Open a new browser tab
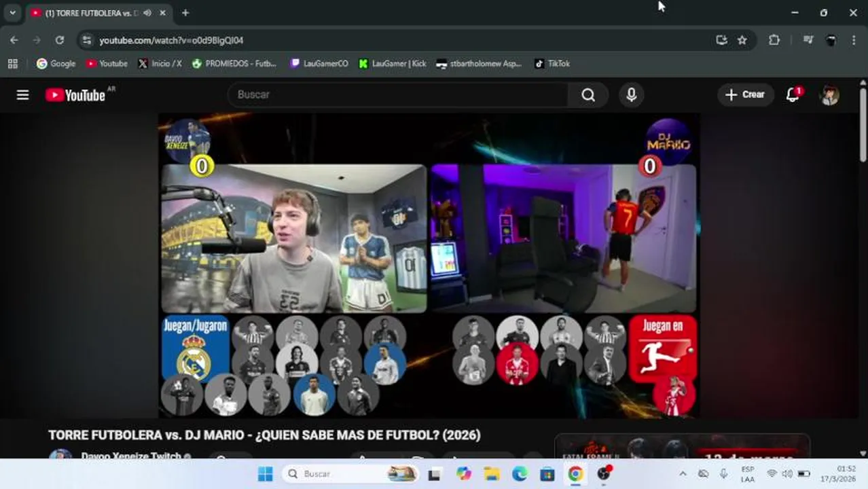Image resolution: width=868 pixels, height=489 pixels. [185, 13]
